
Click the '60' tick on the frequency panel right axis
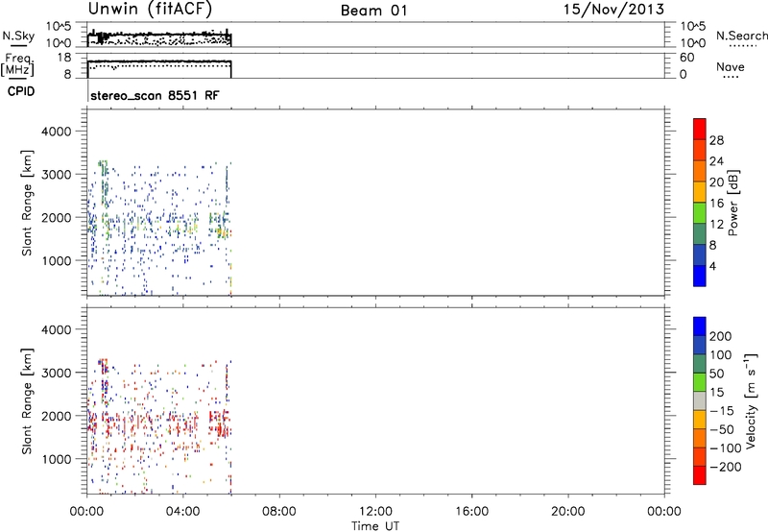click(x=686, y=58)
